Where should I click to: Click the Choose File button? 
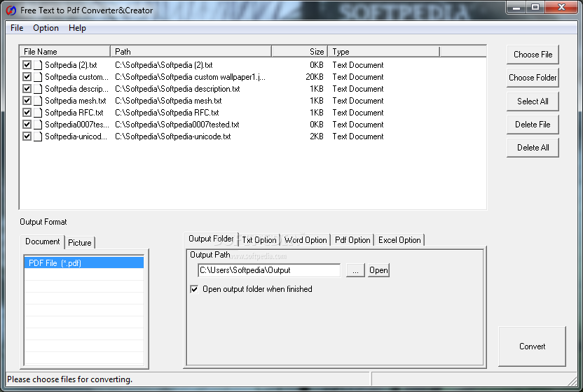[x=533, y=55]
